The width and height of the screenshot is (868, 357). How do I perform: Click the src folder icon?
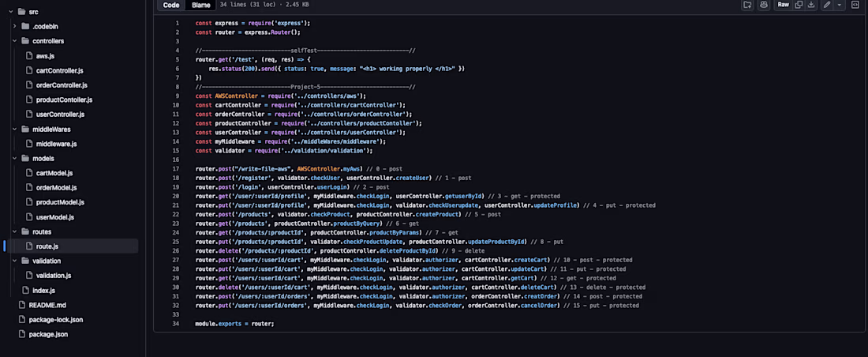click(x=21, y=12)
